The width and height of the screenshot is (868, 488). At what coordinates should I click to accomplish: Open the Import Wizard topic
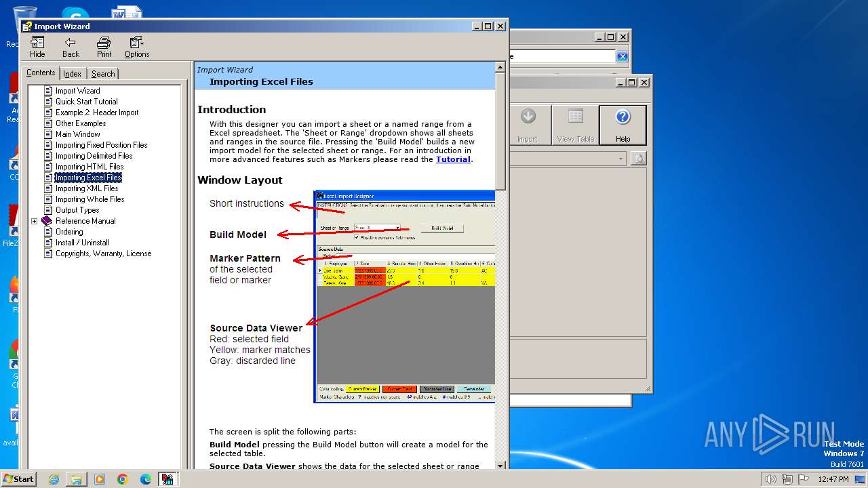(77, 91)
